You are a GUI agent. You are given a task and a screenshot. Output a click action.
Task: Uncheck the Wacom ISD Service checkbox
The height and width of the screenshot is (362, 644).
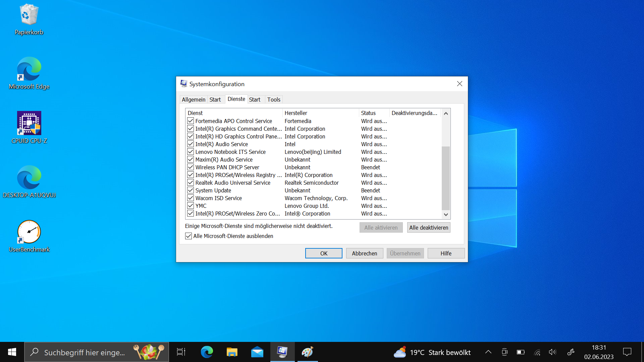click(x=191, y=198)
